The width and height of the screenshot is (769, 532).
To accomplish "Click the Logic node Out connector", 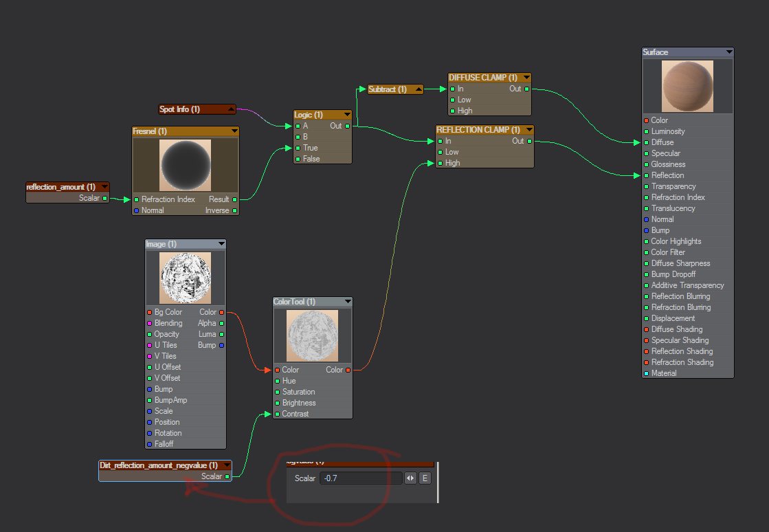I will pyautogui.click(x=347, y=126).
